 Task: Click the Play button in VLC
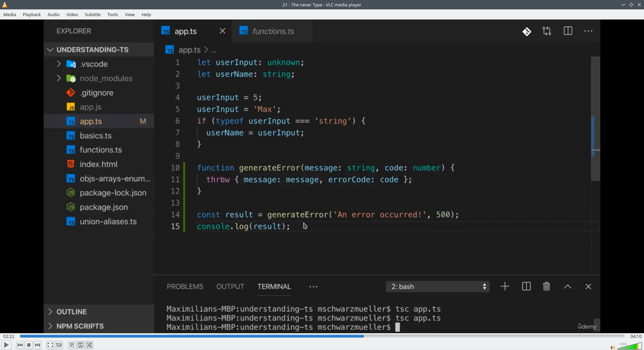tap(6, 345)
